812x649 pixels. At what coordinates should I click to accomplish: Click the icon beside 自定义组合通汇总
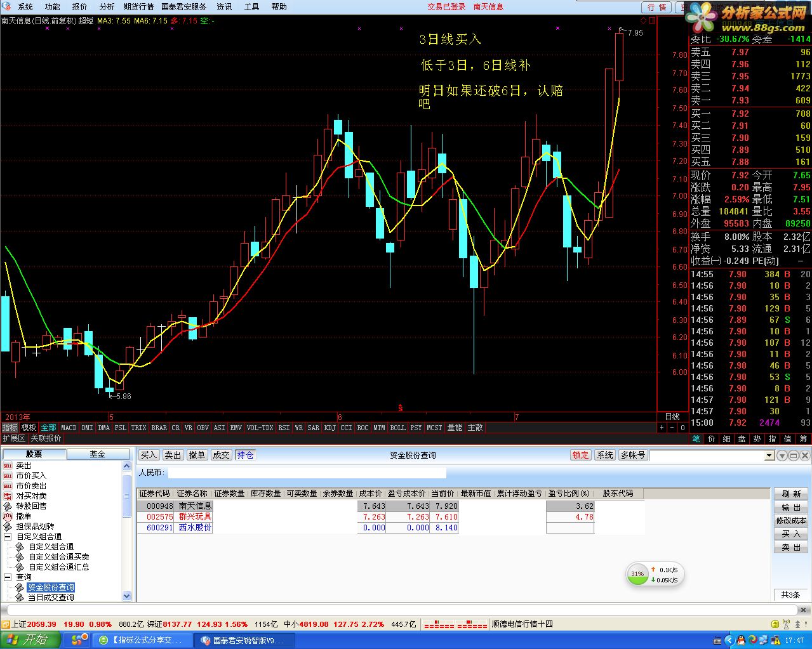[20, 567]
